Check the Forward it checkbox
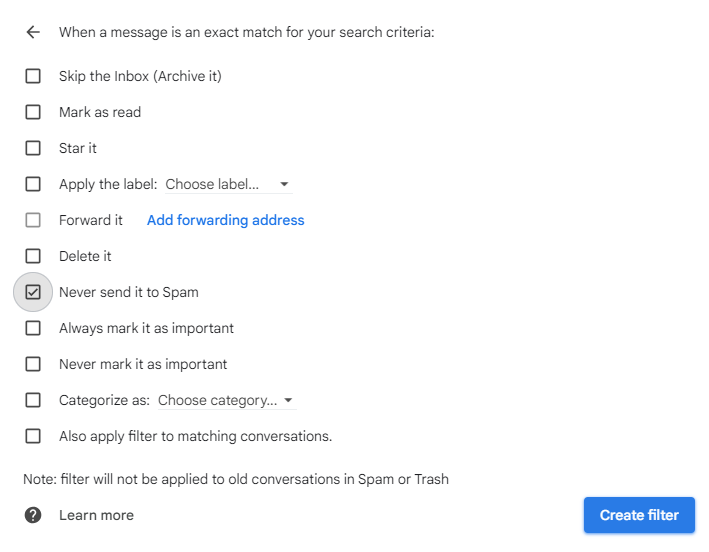 [33, 220]
